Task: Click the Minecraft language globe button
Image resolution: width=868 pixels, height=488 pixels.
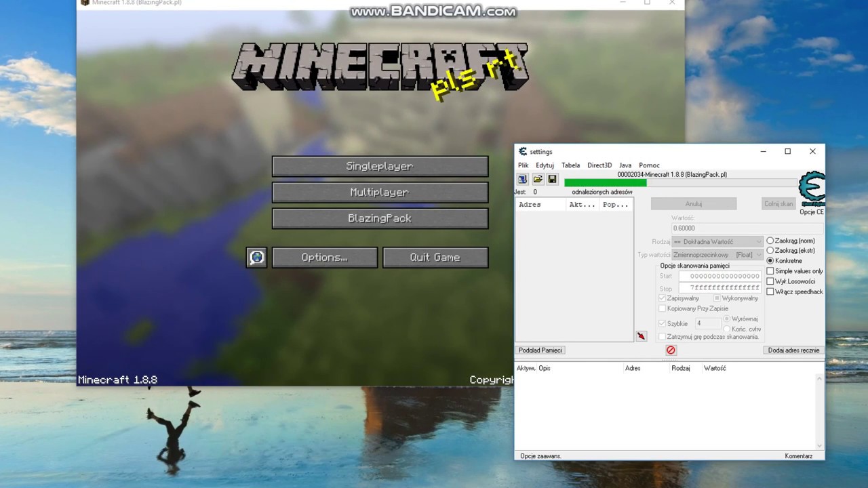Action: 256,258
